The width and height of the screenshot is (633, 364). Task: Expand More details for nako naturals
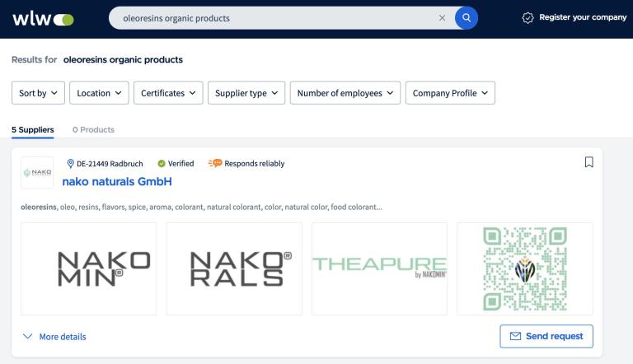point(54,337)
